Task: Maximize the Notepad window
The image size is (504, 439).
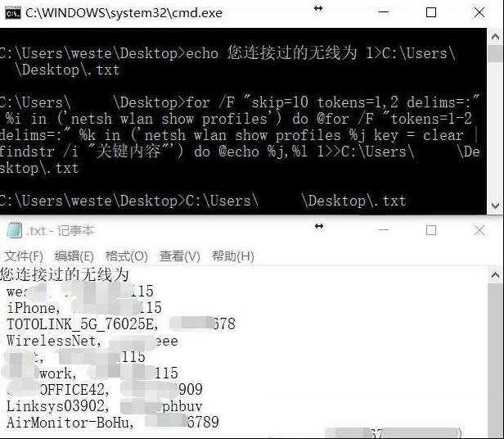Action: pos(431,230)
